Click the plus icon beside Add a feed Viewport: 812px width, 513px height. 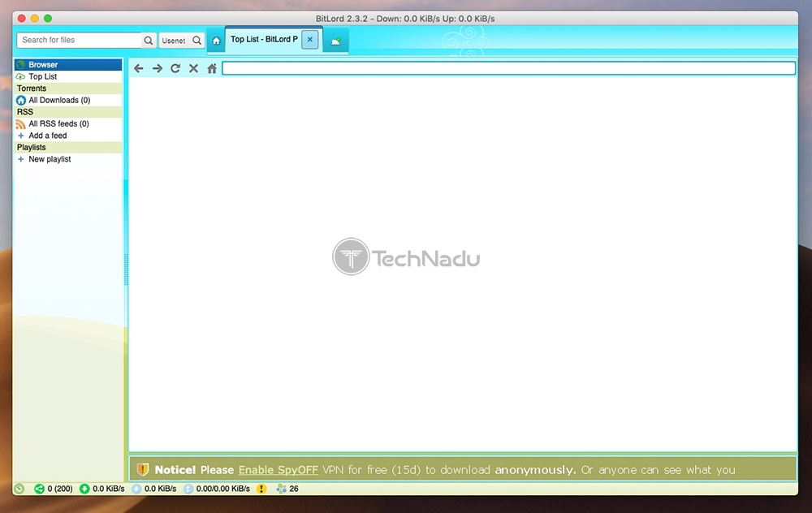21,136
